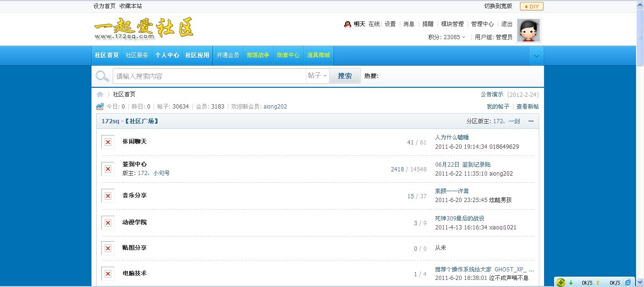Click the magnifier search icon
The image size is (644, 287).
pos(102,76)
